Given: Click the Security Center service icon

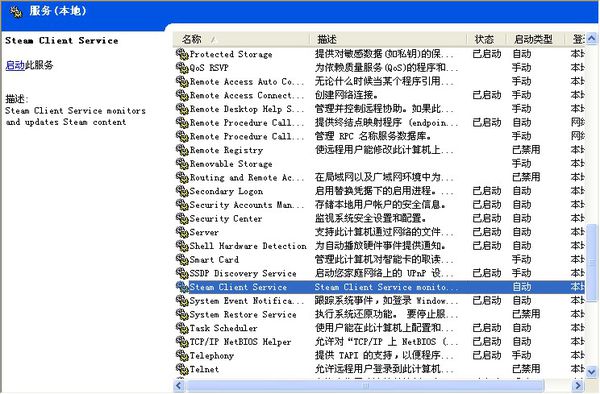Looking at the screenshot, I should [x=182, y=218].
